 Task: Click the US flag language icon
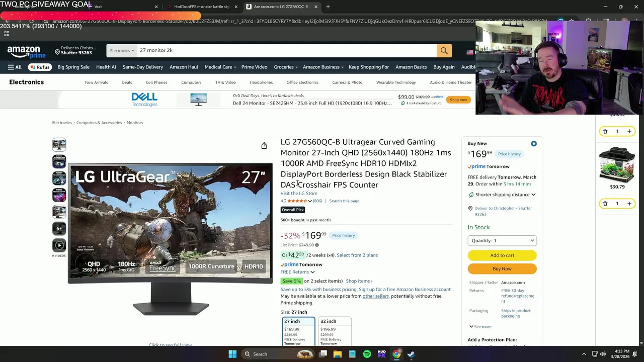pyautogui.click(x=470, y=52)
